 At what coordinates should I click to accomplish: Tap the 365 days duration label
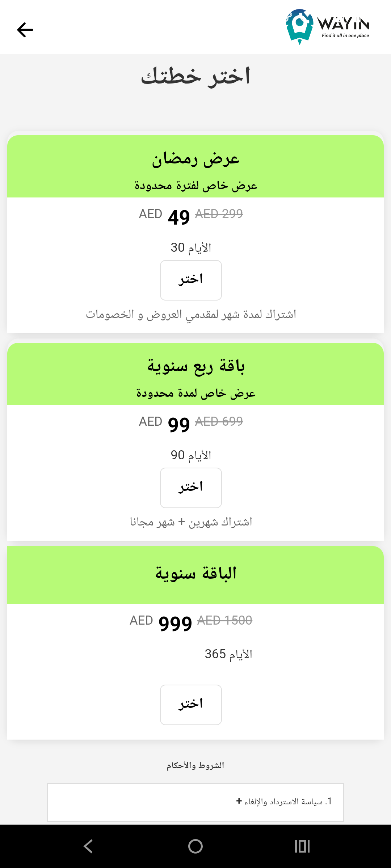click(x=228, y=654)
